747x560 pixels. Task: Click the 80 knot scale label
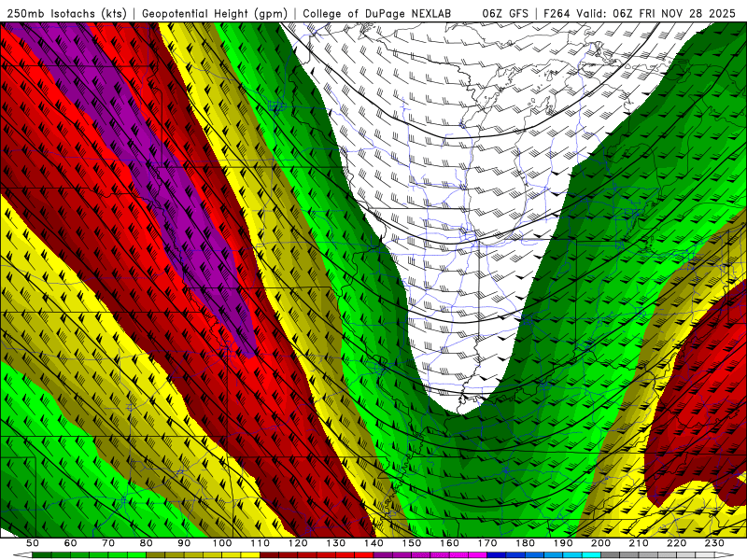[x=146, y=543]
